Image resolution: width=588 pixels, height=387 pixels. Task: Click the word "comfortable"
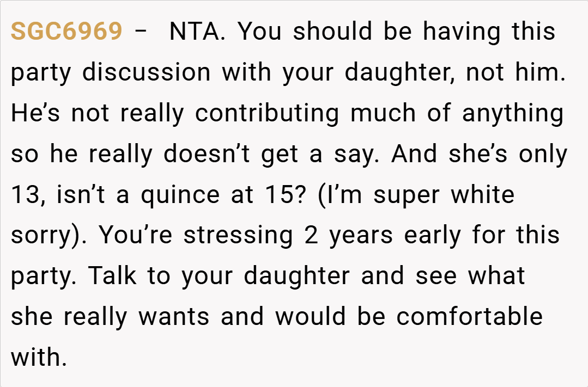click(469, 317)
